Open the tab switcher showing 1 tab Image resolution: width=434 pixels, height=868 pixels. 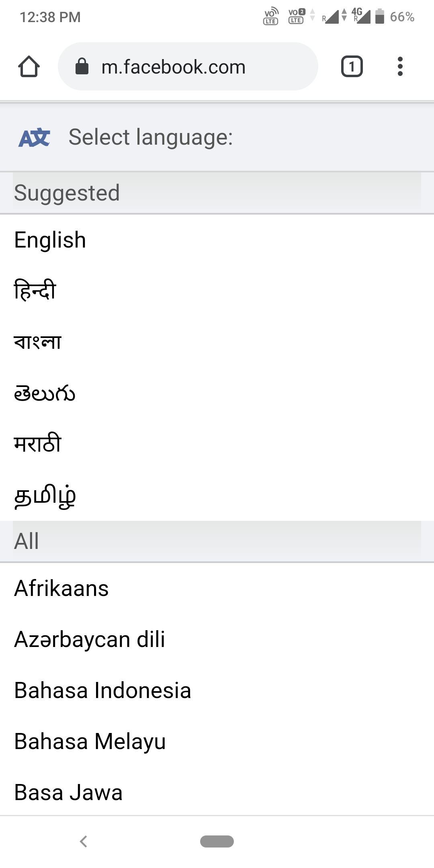tap(352, 66)
